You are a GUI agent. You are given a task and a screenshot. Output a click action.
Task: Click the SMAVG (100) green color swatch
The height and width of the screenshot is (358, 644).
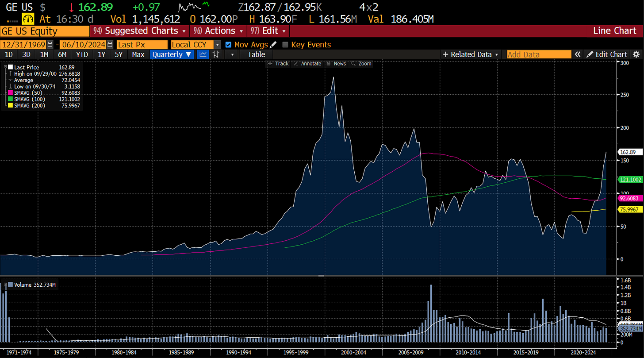click(x=11, y=100)
